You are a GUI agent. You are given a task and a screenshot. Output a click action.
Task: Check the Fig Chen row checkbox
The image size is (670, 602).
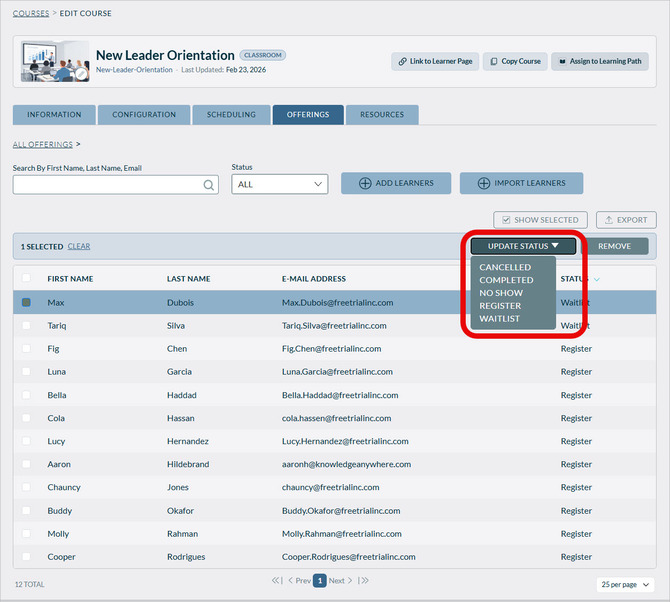(26, 349)
